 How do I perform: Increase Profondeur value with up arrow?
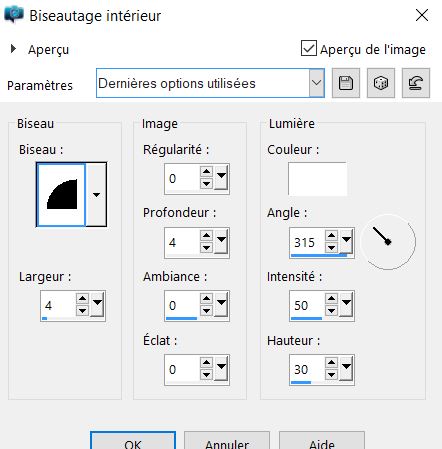pos(207,236)
